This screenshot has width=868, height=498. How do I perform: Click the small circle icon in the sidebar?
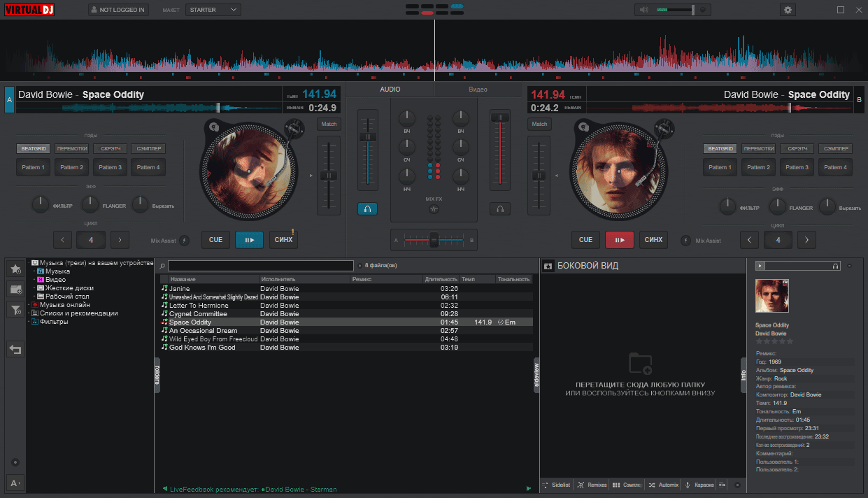click(x=15, y=462)
